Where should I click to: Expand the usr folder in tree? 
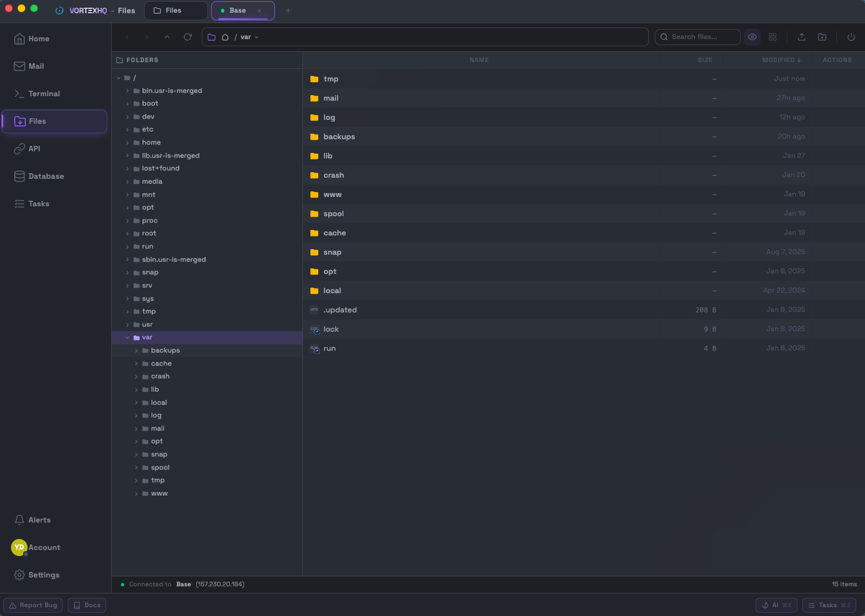coord(128,324)
